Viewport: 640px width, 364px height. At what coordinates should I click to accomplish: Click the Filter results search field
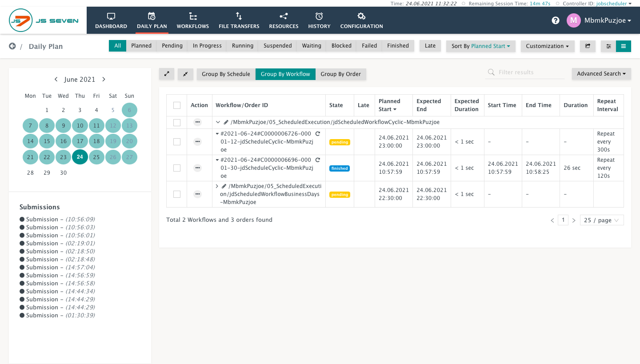pyautogui.click(x=525, y=72)
